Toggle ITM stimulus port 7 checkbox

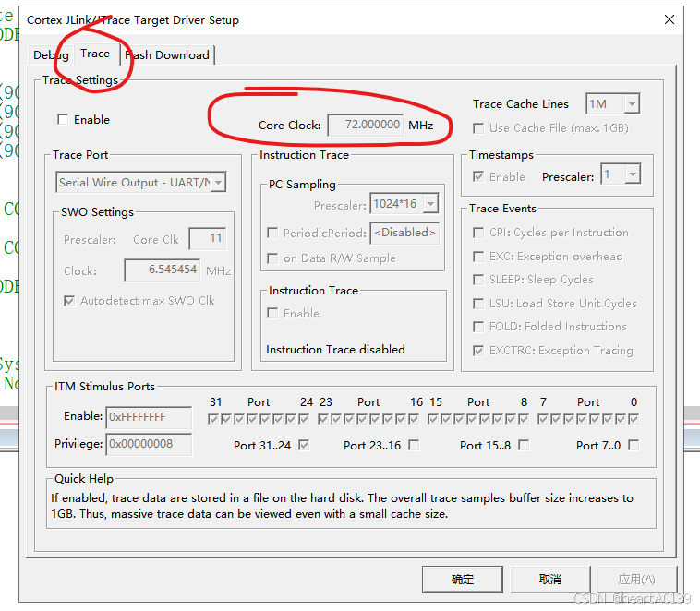(543, 419)
